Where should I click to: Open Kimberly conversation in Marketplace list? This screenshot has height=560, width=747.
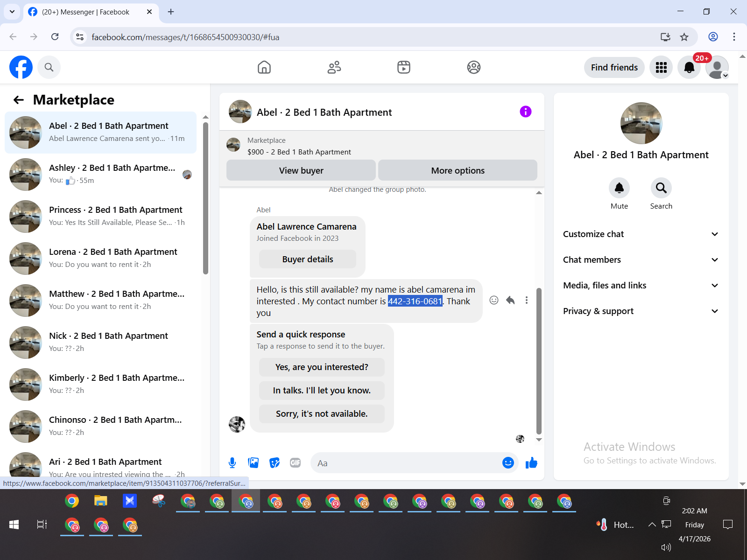100,385
